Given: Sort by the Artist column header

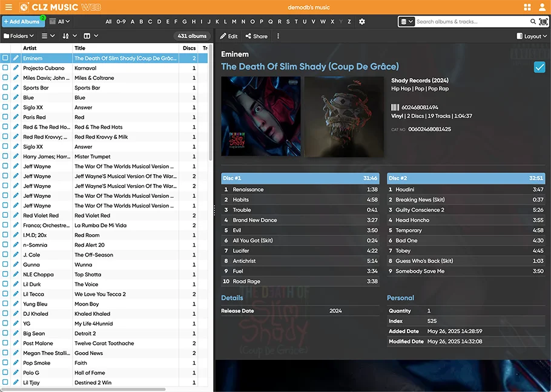Looking at the screenshot, I should [47, 48].
